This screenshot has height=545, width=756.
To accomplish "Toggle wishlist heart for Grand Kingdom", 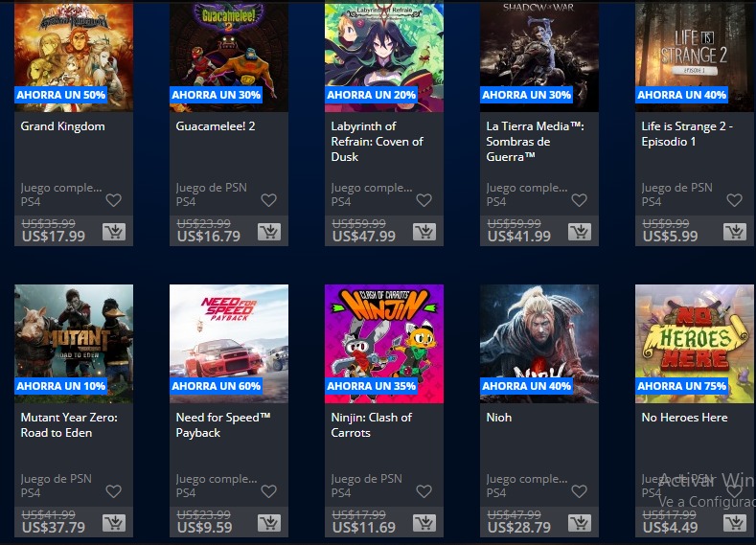I will (x=114, y=200).
